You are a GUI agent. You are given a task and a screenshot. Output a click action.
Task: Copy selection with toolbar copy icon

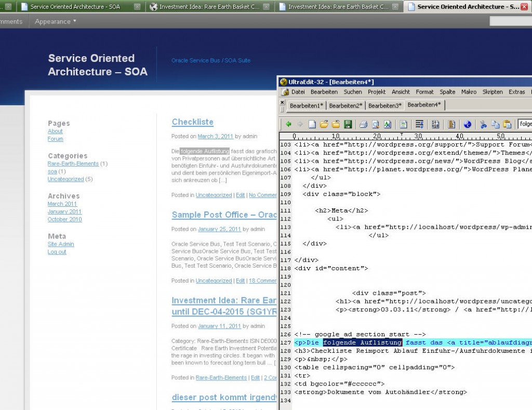[495, 124]
